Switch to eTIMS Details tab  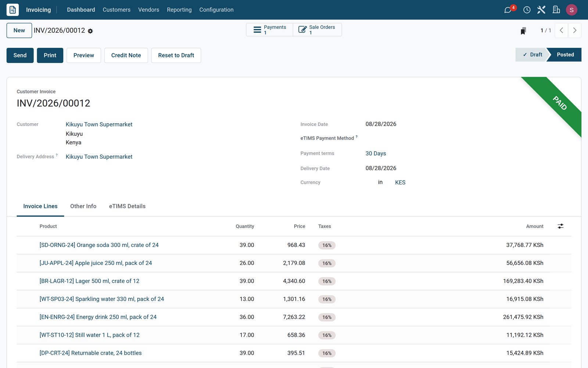127,206
